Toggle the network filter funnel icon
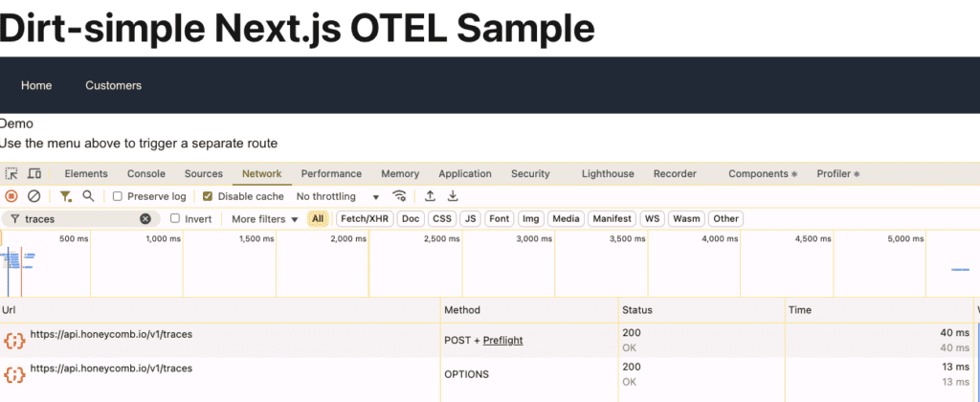Screen dimensions: 980x402 (x=65, y=196)
